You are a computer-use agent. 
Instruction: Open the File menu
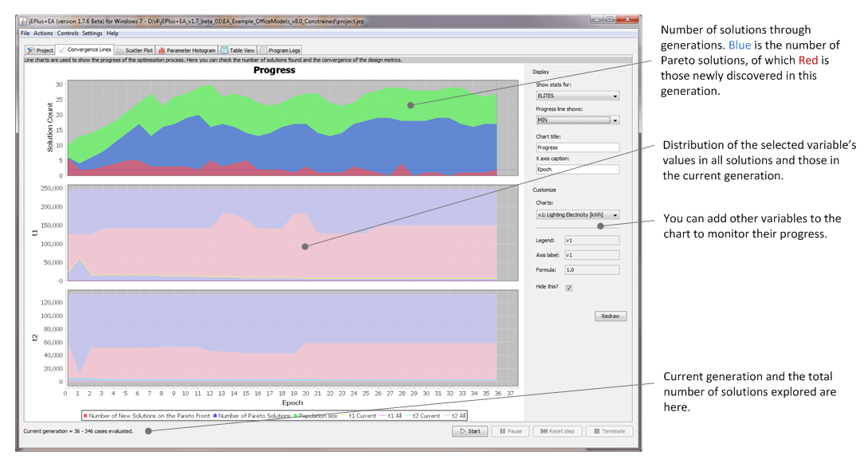pyautogui.click(x=26, y=33)
